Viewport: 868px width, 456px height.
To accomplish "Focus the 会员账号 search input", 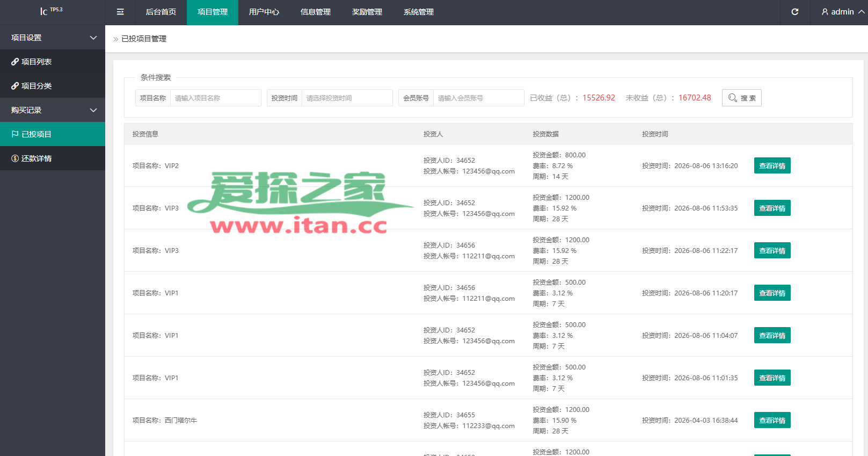I will [478, 98].
